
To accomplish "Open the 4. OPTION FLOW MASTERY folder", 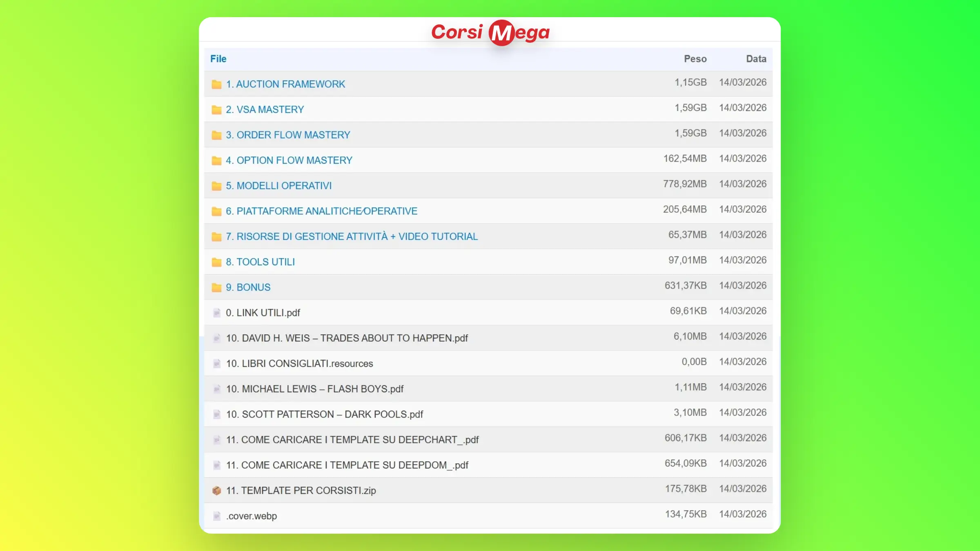I will point(289,160).
